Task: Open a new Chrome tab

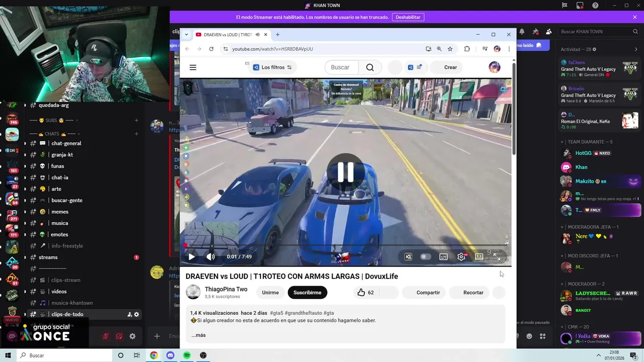Action: (x=277, y=35)
